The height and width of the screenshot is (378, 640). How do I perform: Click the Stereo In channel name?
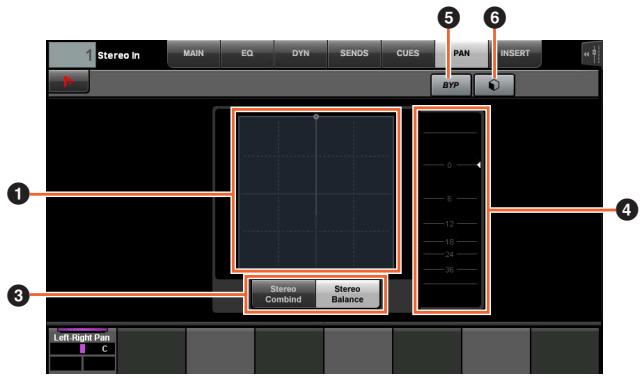118,55
